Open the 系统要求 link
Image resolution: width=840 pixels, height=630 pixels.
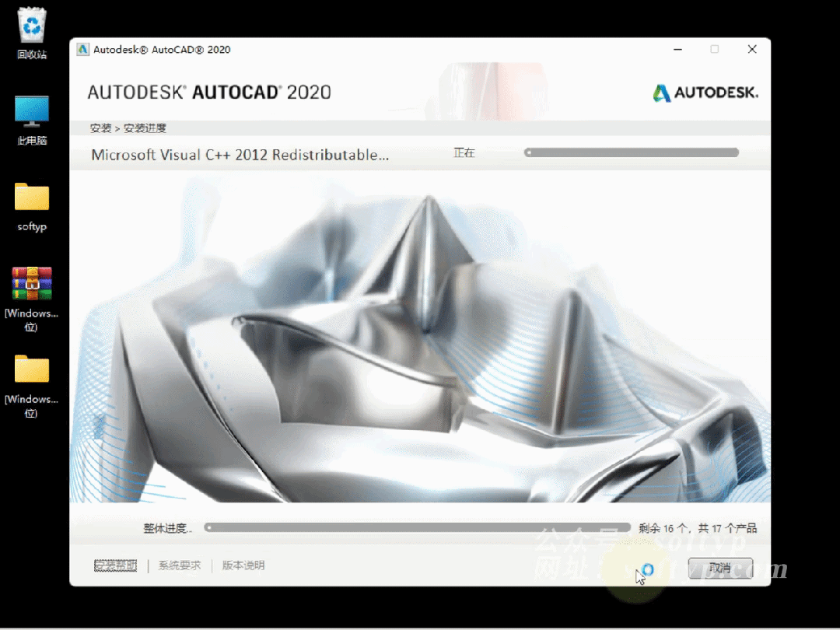click(x=180, y=565)
